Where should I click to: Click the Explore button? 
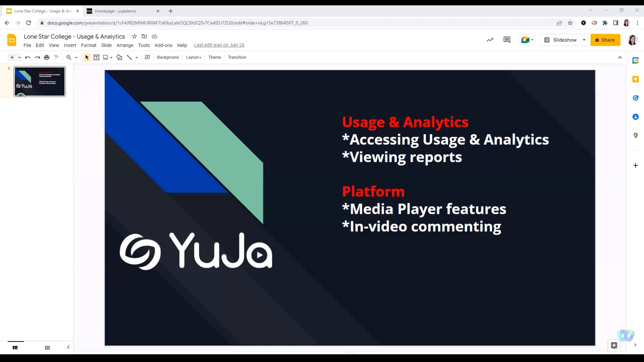(614, 345)
